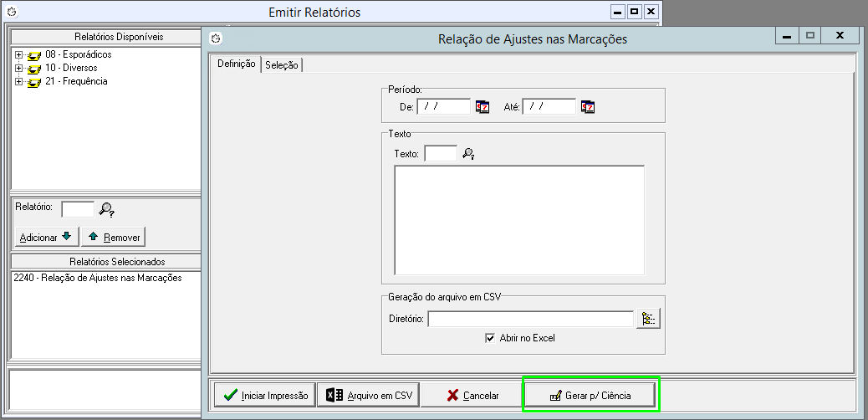Click the Cancelar button
The width and height of the screenshot is (868, 420).
[x=471, y=396]
